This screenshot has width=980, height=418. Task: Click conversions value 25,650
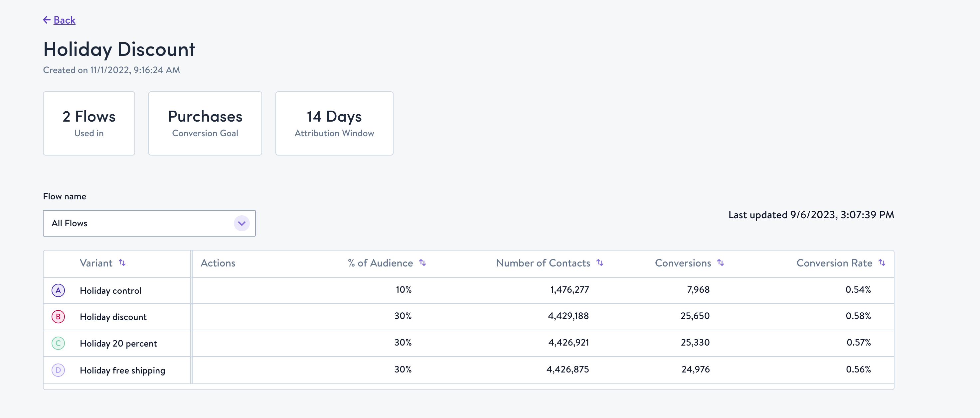(695, 316)
